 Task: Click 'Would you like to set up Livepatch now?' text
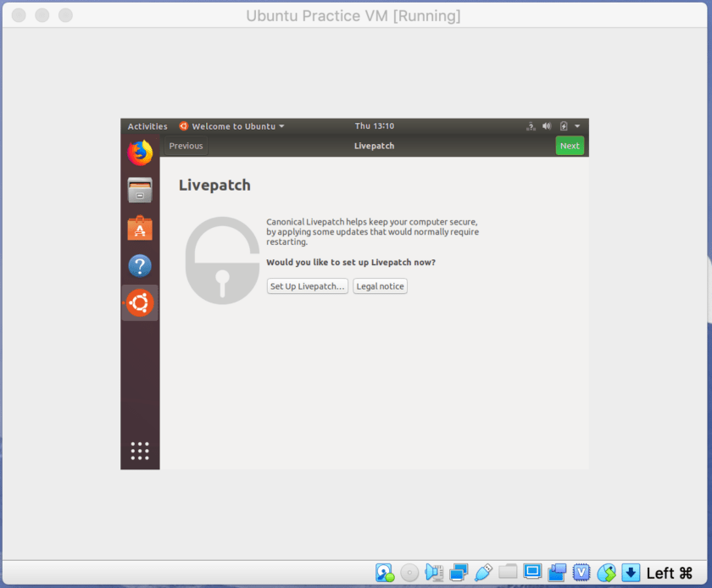click(351, 262)
